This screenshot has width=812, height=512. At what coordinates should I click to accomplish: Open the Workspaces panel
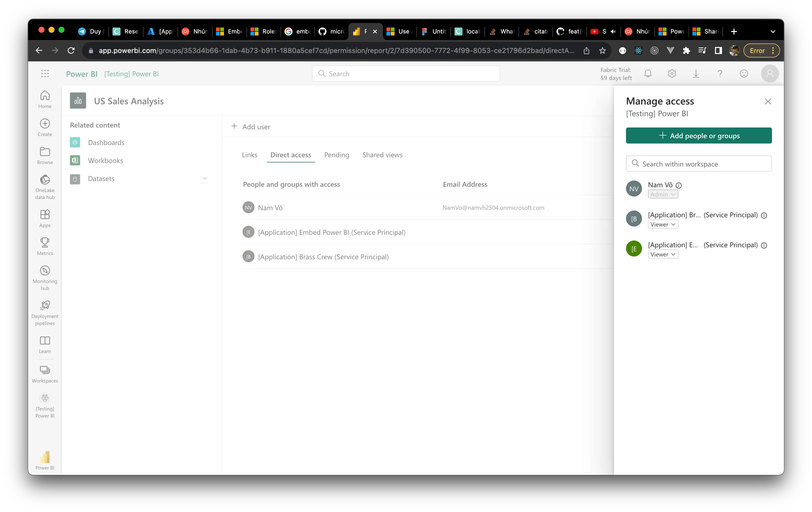click(44, 373)
